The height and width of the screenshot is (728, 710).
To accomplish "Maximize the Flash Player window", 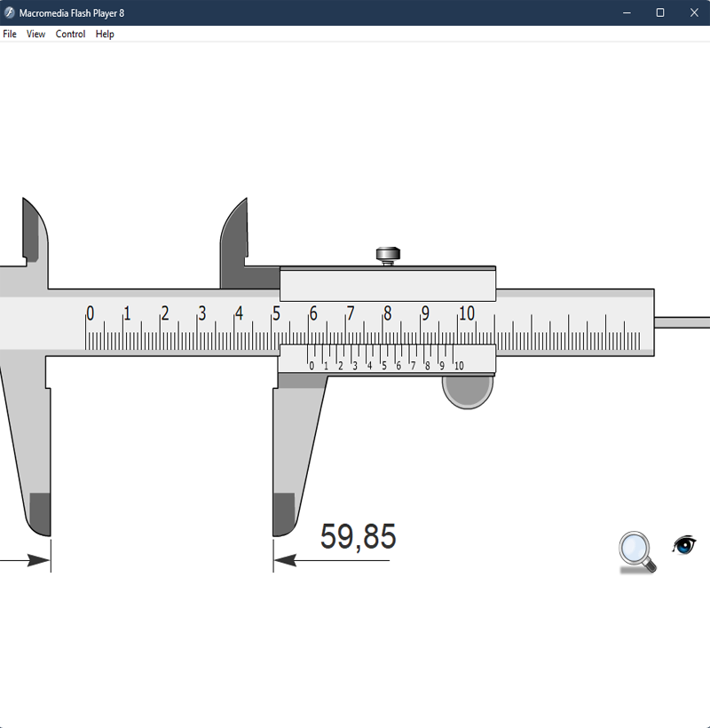I will click(x=659, y=12).
